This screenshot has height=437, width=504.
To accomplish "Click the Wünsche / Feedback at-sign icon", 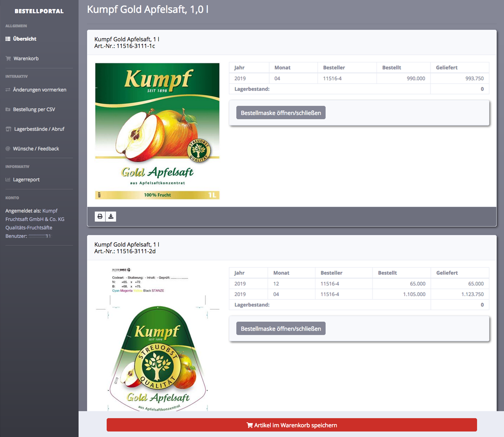I will point(8,149).
